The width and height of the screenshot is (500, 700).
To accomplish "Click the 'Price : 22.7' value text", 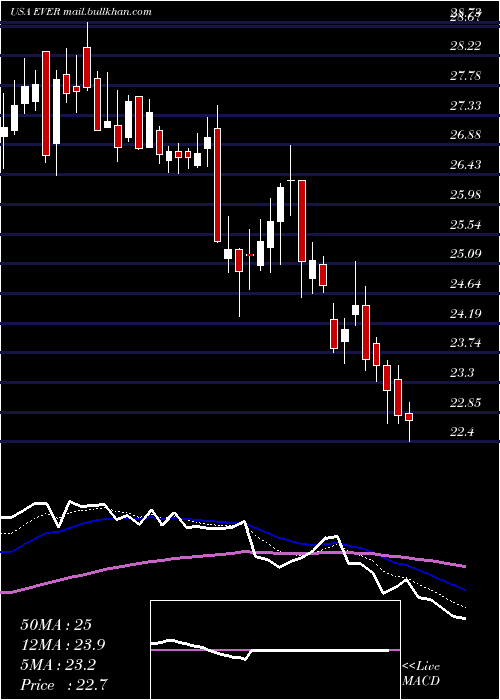I will (63, 685).
